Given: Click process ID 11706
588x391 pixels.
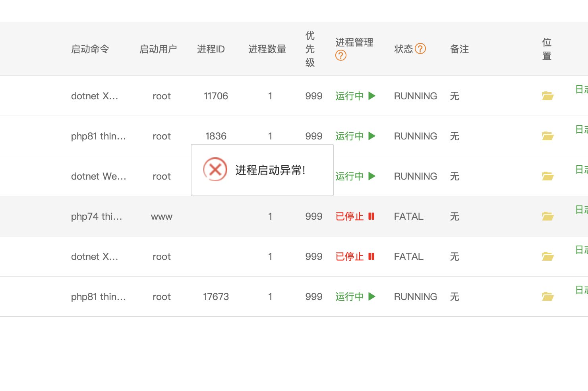Looking at the screenshot, I should point(216,96).
